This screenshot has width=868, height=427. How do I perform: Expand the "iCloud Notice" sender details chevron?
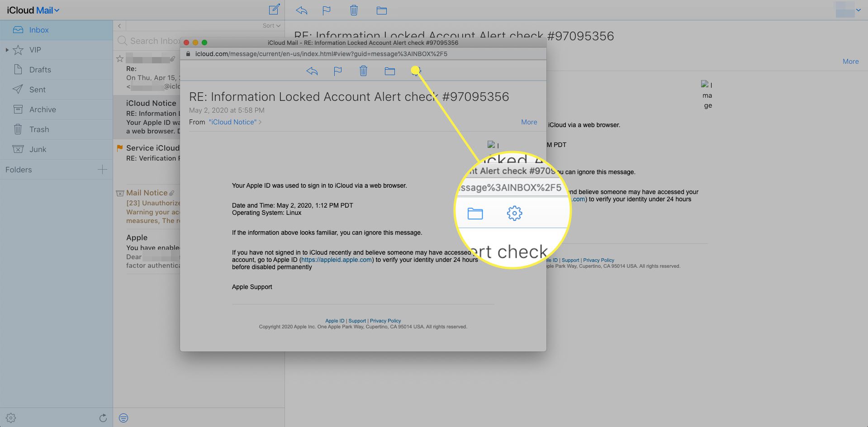tap(260, 122)
